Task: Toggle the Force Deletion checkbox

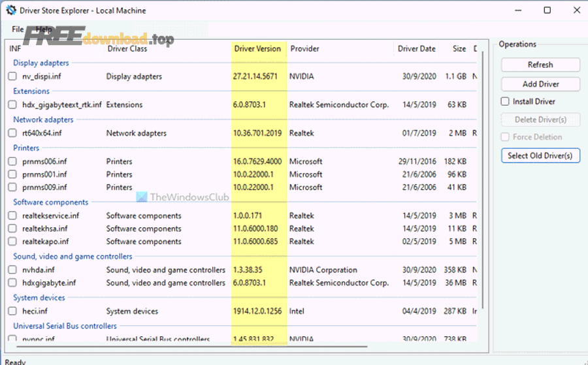Action: click(x=505, y=137)
